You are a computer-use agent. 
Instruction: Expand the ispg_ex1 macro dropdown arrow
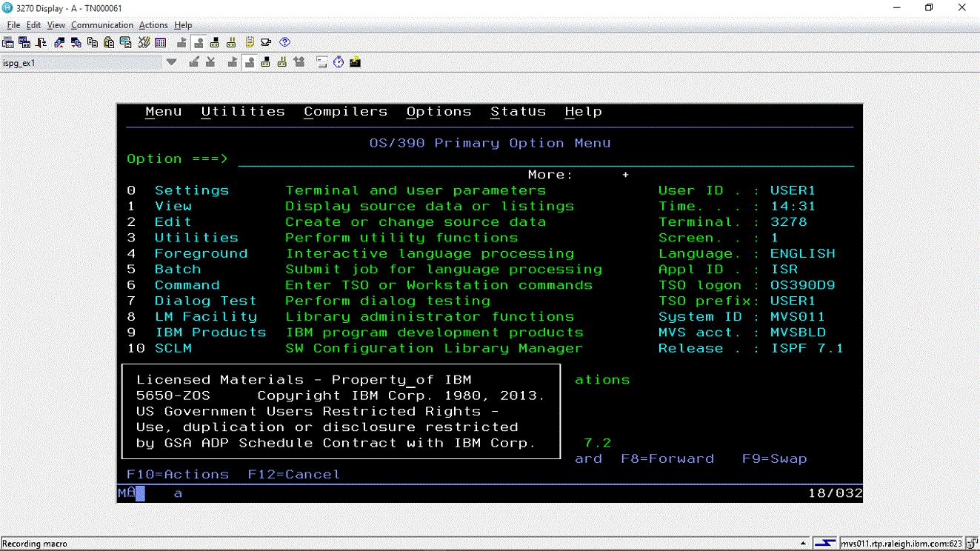point(171,62)
